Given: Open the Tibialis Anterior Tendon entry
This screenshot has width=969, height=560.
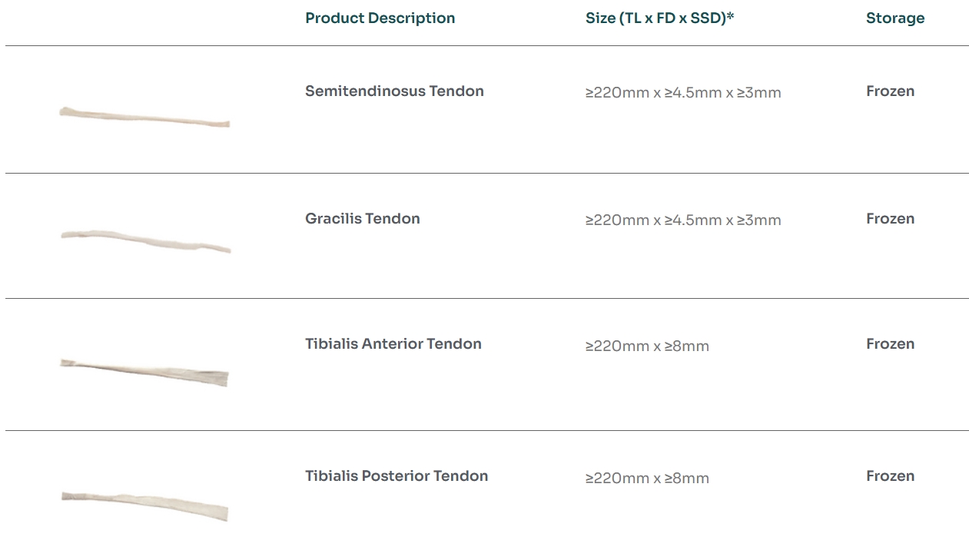Looking at the screenshot, I should pos(393,343).
